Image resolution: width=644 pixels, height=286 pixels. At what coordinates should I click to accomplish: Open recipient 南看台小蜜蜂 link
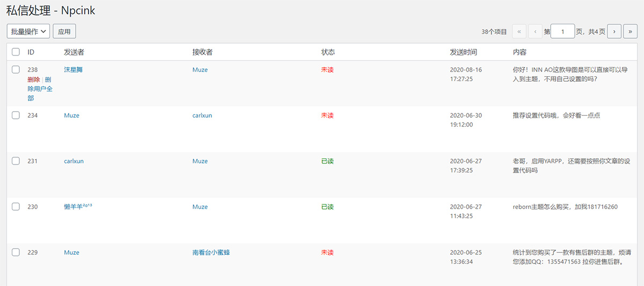click(211, 253)
